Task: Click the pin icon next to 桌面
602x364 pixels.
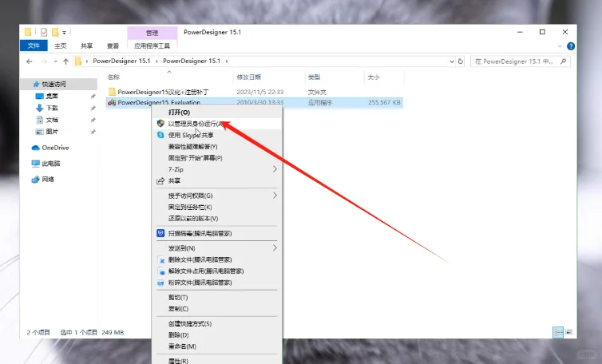Action: pyautogui.click(x=93, y=97)
